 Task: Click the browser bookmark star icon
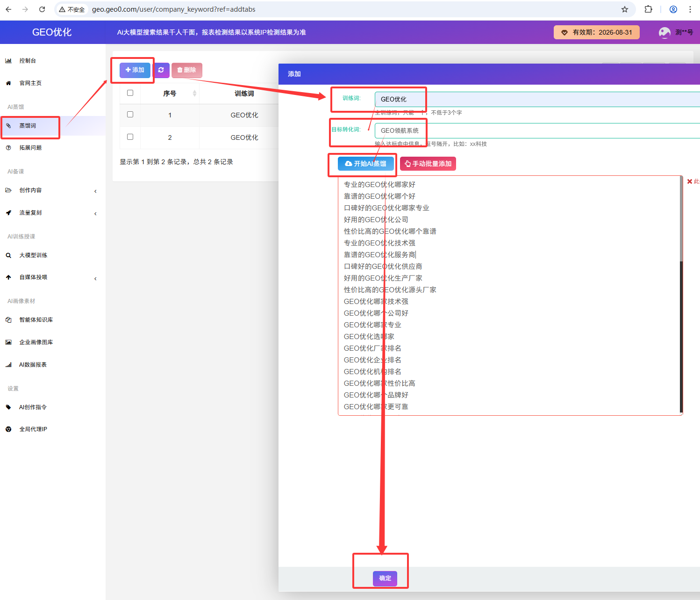(624, 9)
